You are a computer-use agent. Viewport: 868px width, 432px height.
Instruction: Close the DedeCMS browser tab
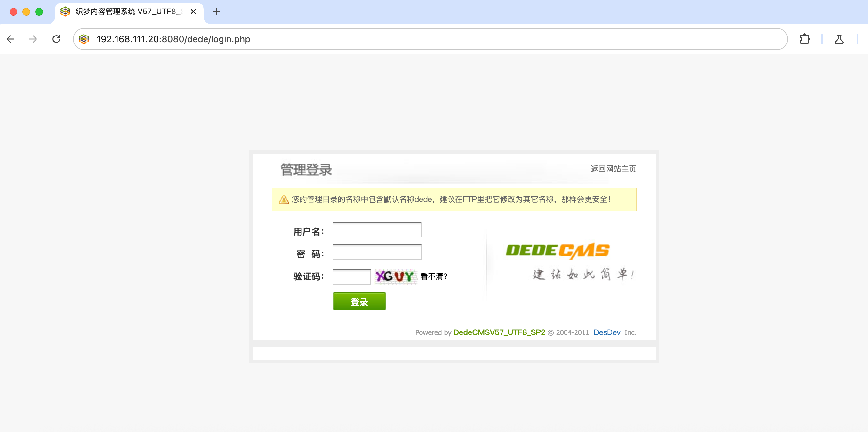click(x=193, y=12)
